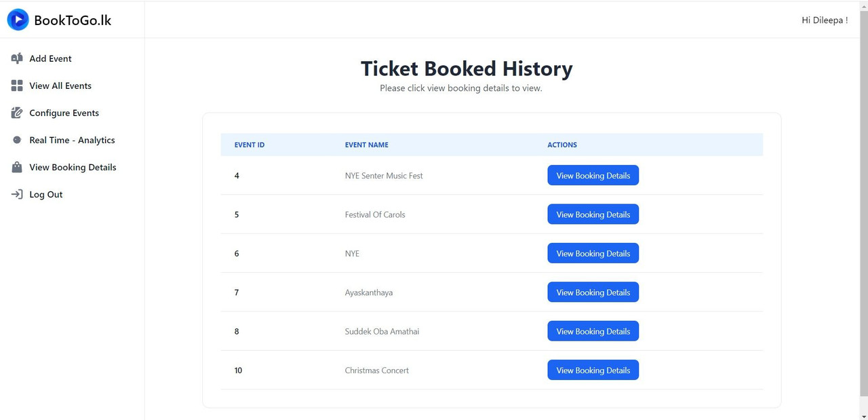
Task: Show booking details for Suddek Oba Amathai
Action: point(593,331)
